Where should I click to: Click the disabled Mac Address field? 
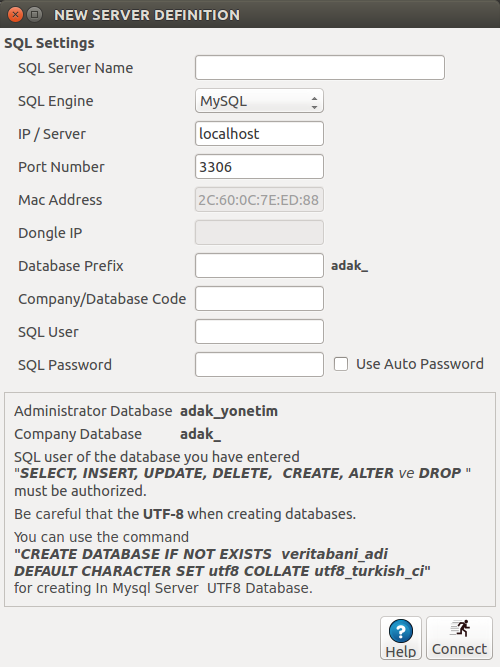tap(259, 200)
